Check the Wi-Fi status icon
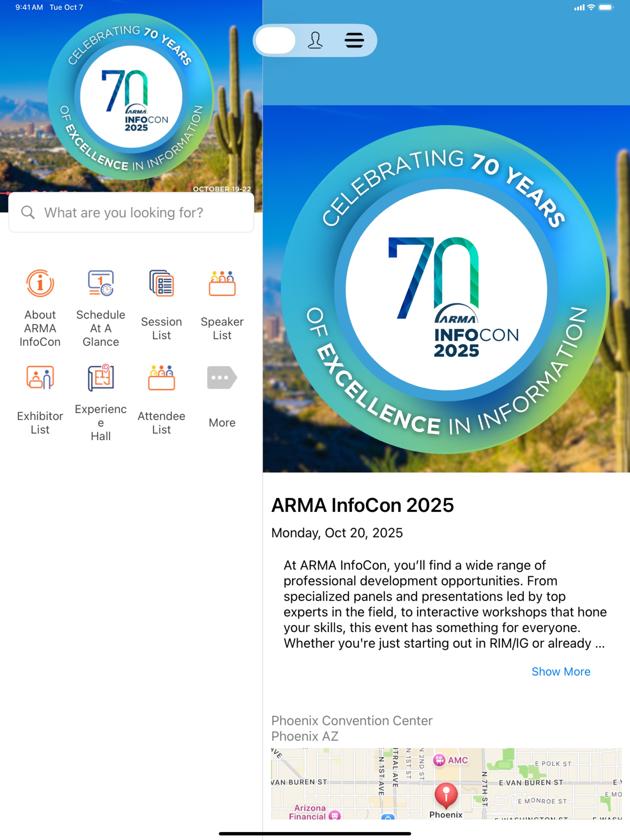Viewport: 630px width, 840px height. 591,7
